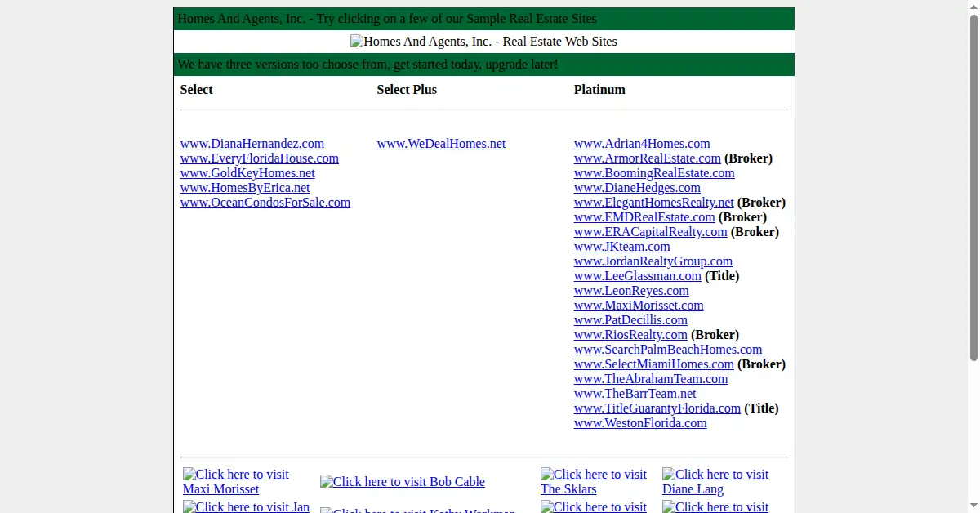Visit www.ArmorRealEstate.com broker site
Screen dimensions: 980x513
pos(648,158)
